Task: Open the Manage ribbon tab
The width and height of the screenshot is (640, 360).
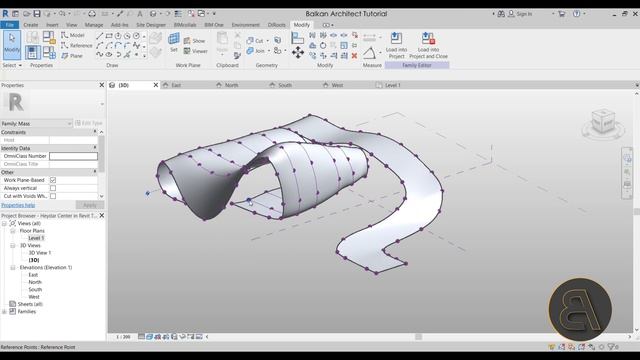Action: 94,25
